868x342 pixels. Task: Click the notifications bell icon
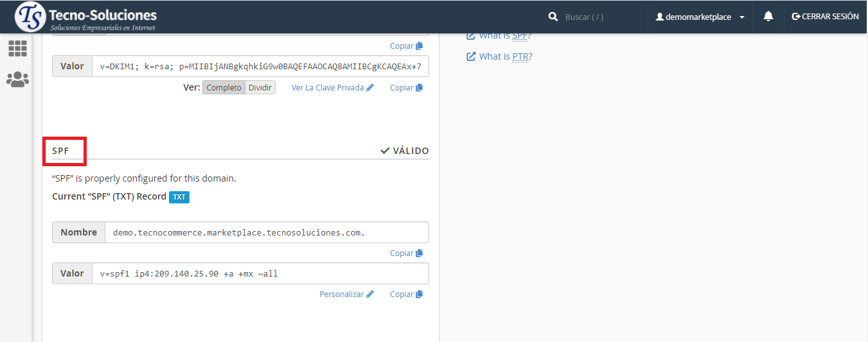coord(768,17)
